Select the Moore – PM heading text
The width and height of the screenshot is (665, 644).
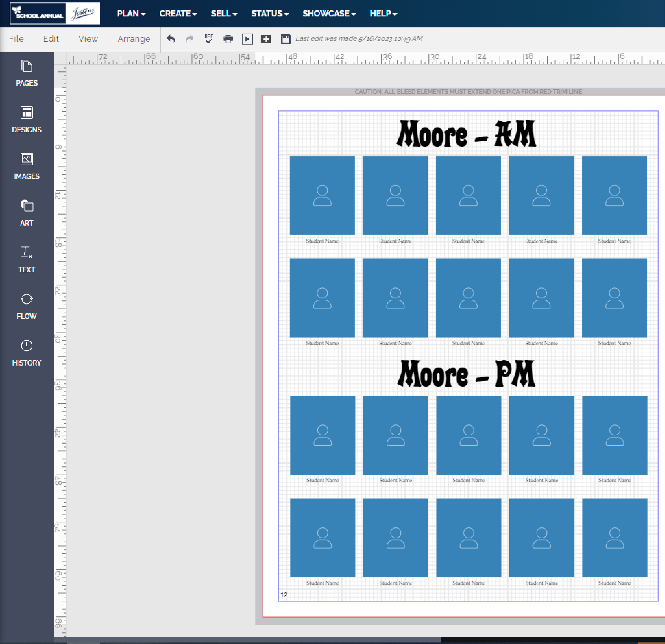(x=467, y=374)
